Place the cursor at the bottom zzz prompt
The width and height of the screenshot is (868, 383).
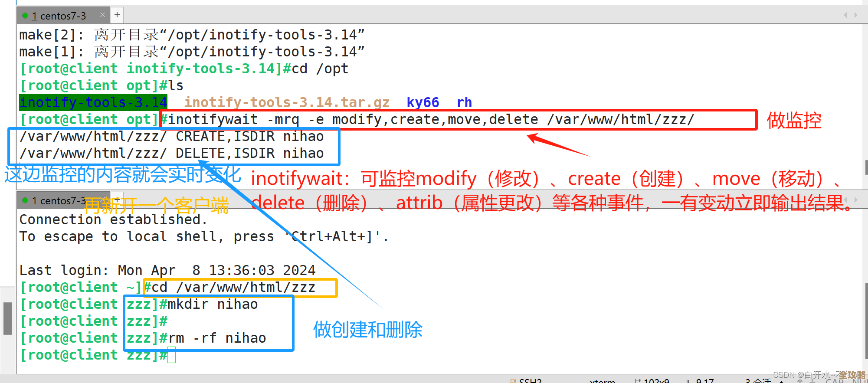pos(172,355)
